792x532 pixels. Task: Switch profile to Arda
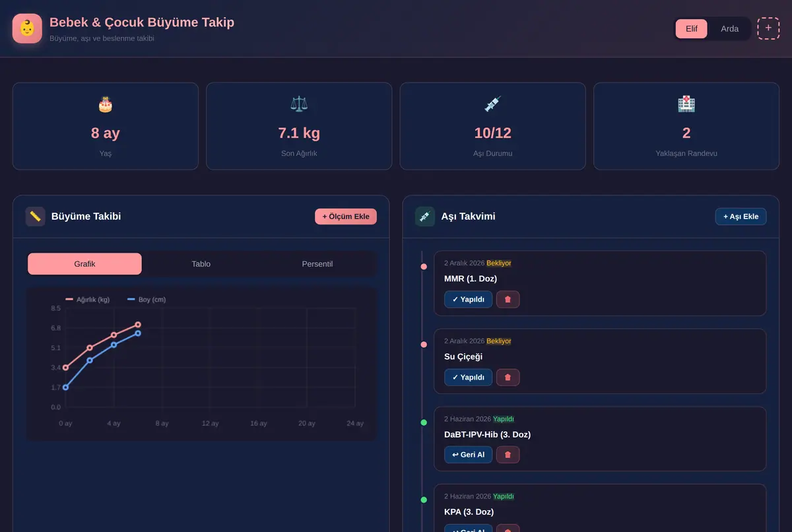coord(729,28)
